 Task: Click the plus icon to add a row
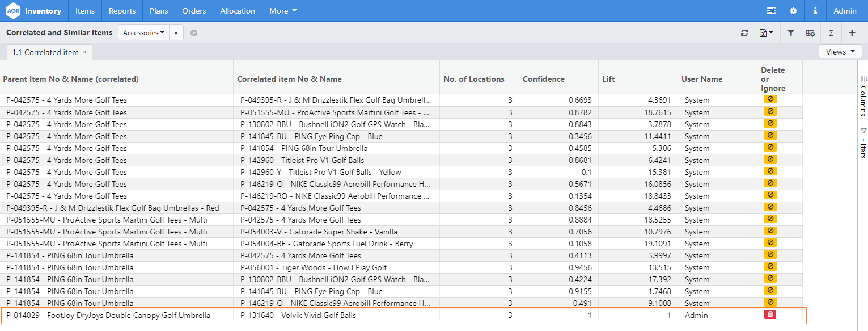[x=852, y=33]
